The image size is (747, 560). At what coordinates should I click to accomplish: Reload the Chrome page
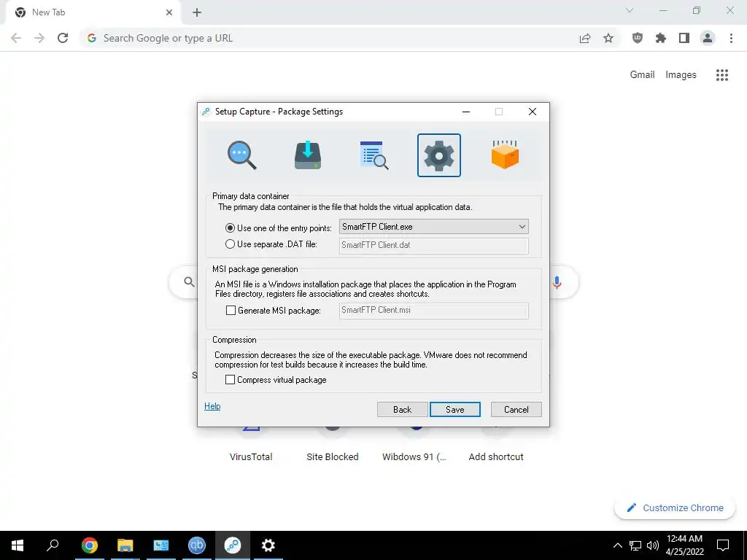pyautogui.click(x=63, y=38)
